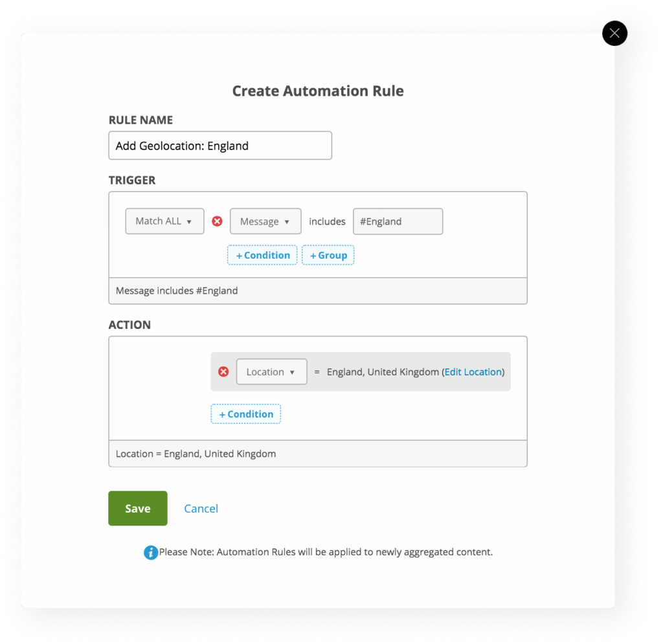Remove the Location action row
This screenshot has height=644, width=663.
[x=223, y=372]
